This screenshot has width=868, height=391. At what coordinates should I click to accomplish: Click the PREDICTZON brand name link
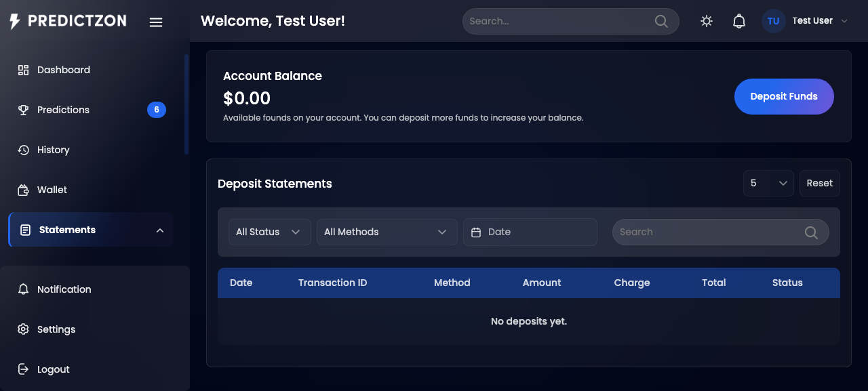click(77, 21)
